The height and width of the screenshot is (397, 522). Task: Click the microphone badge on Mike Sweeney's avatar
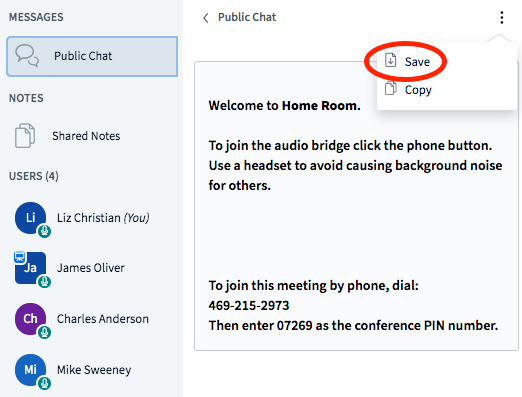44,383
